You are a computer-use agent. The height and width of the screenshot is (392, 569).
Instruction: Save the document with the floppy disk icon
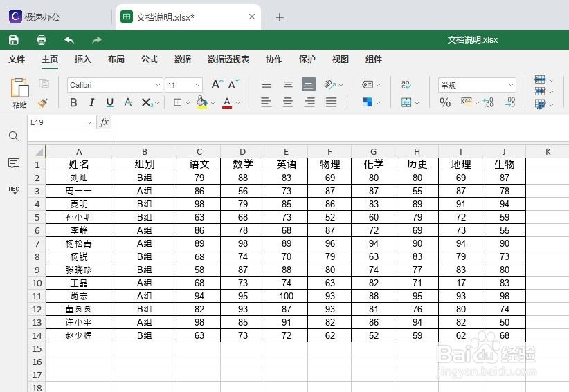click(14, 40)
